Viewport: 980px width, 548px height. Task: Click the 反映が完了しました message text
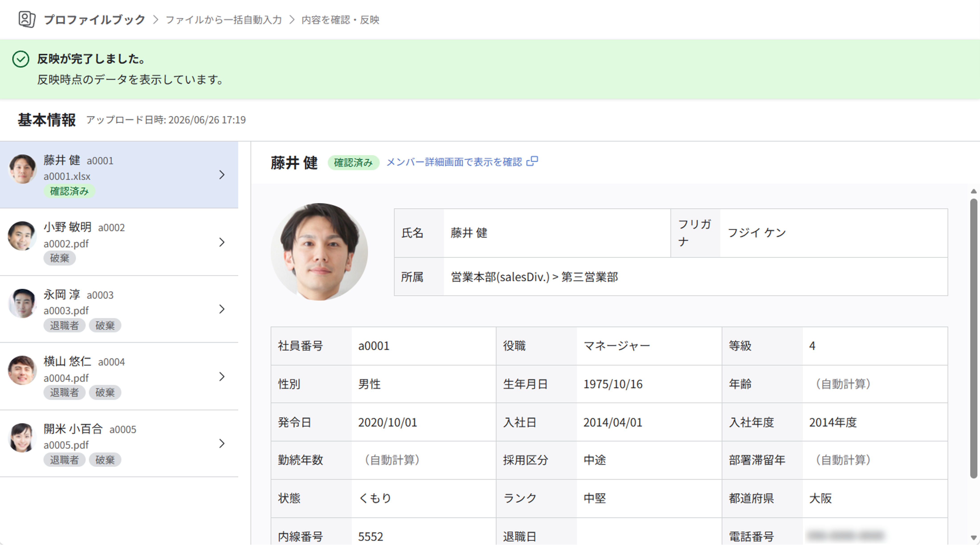point(91,59)
